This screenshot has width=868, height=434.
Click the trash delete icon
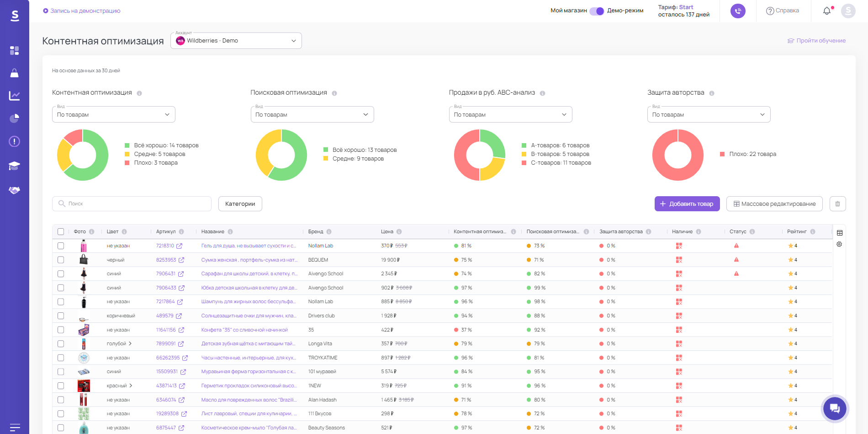coord(837,204)
